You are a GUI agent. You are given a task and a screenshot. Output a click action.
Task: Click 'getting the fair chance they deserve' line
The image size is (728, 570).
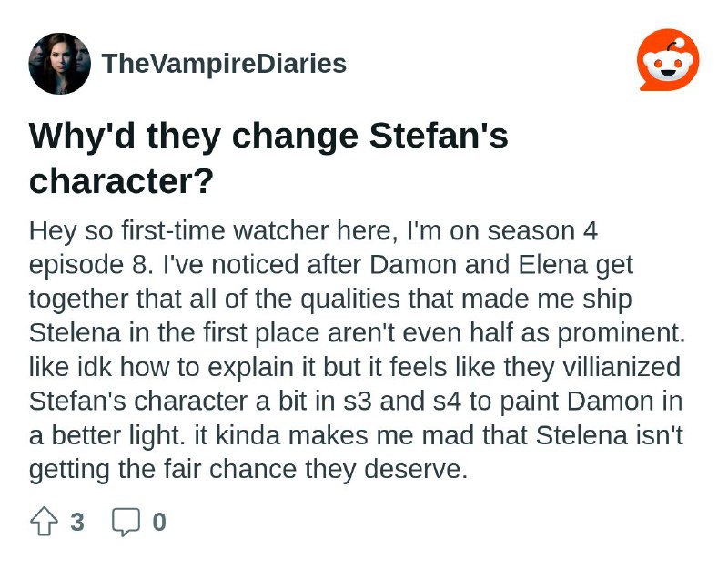248,469
